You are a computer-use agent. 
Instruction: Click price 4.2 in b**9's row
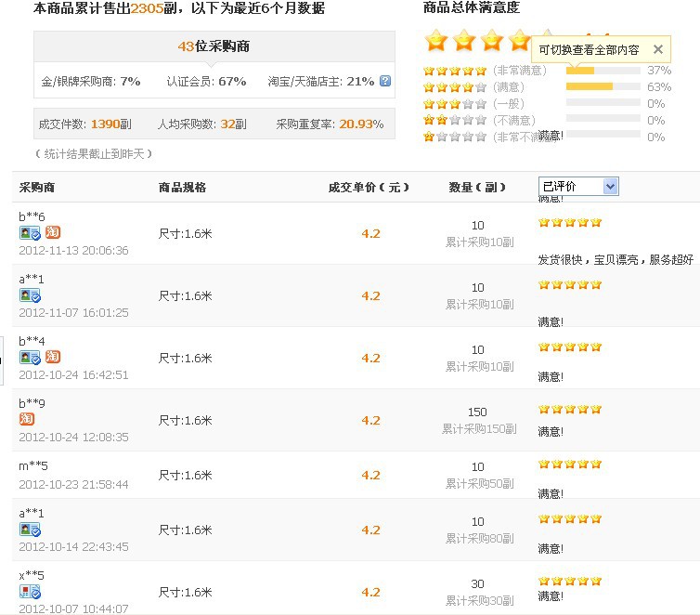[x=370, y=420]
